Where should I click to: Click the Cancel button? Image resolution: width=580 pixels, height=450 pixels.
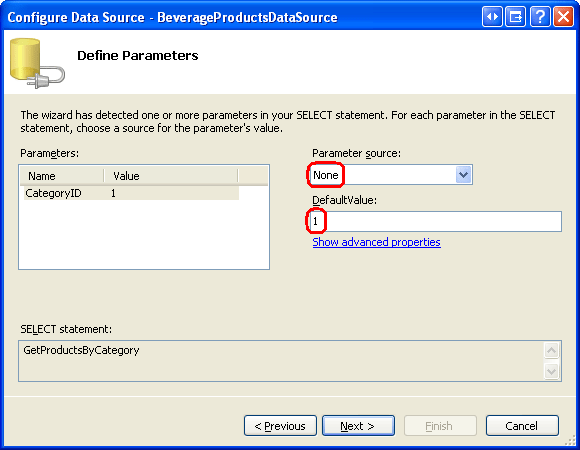(522, 426)
